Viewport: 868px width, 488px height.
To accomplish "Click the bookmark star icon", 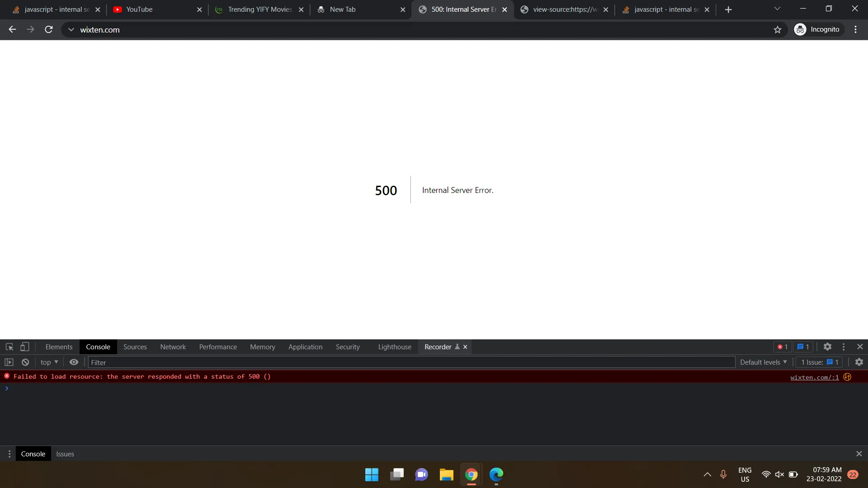I will [778, 30].
